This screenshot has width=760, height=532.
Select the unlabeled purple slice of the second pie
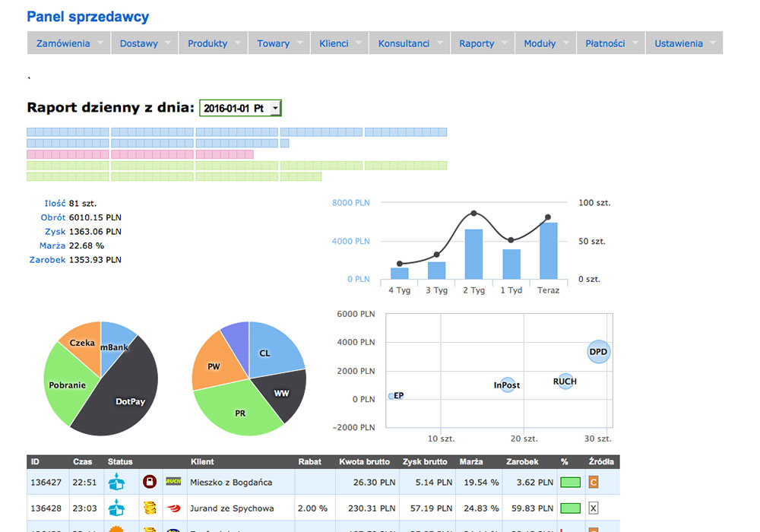click(237, 341)
